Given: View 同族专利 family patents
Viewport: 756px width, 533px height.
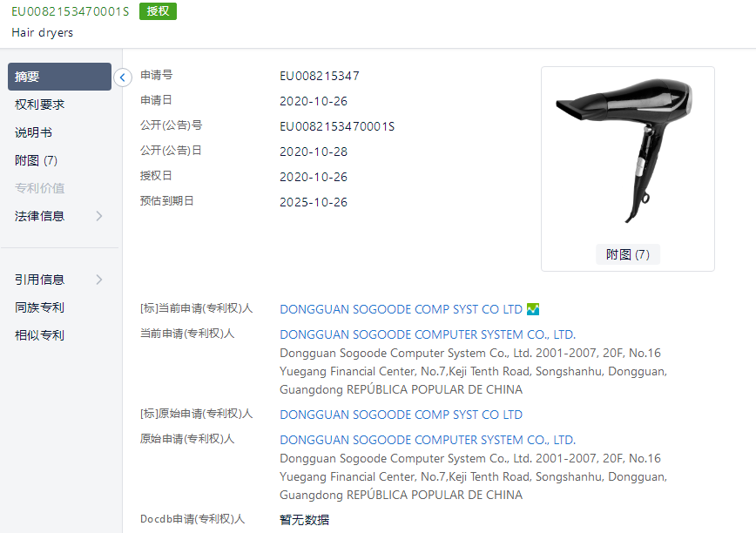Looking at the screenshot, I should pyautogui.click(x=39, y=307).
